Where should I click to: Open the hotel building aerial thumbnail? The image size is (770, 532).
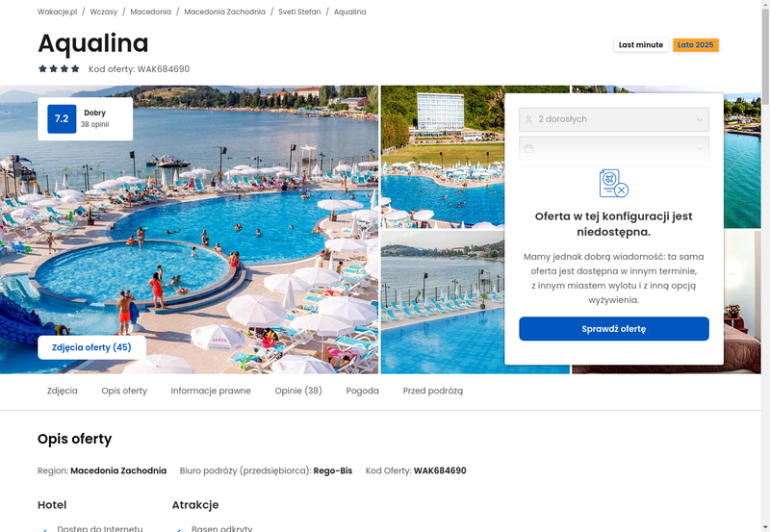coord(443,157)
